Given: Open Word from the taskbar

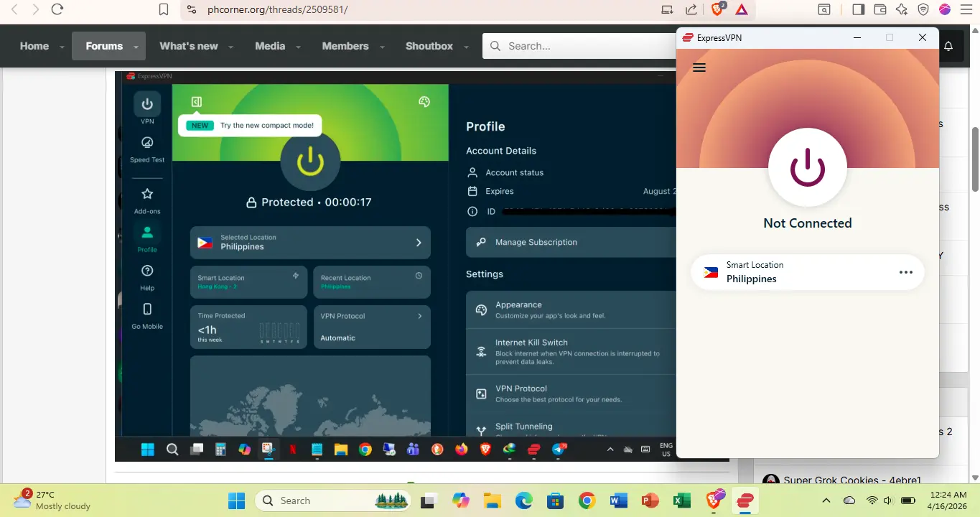Looking at the screenshot, I should coord(618,500).
